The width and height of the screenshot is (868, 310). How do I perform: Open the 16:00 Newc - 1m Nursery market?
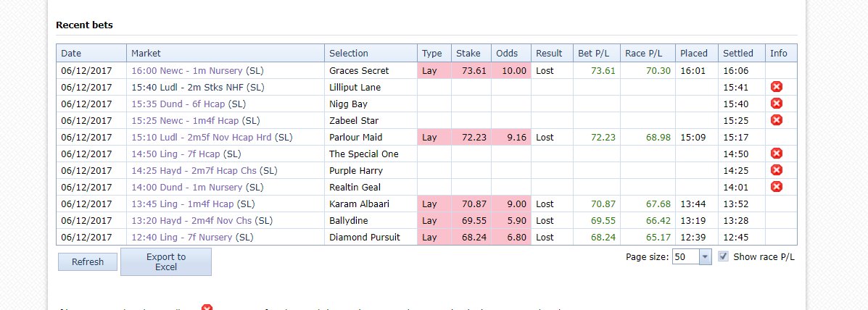coord(187,71)
